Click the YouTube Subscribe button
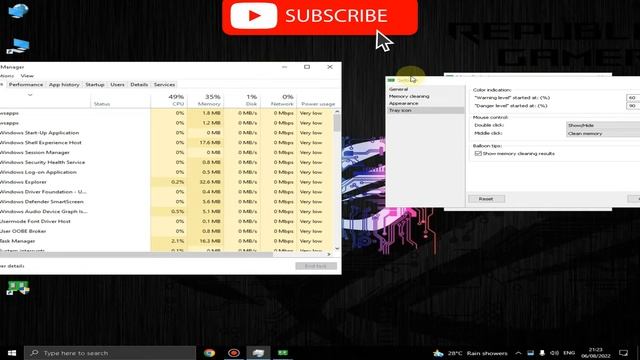The height and width of the screenshot is (360, 640). coord(320,16)
